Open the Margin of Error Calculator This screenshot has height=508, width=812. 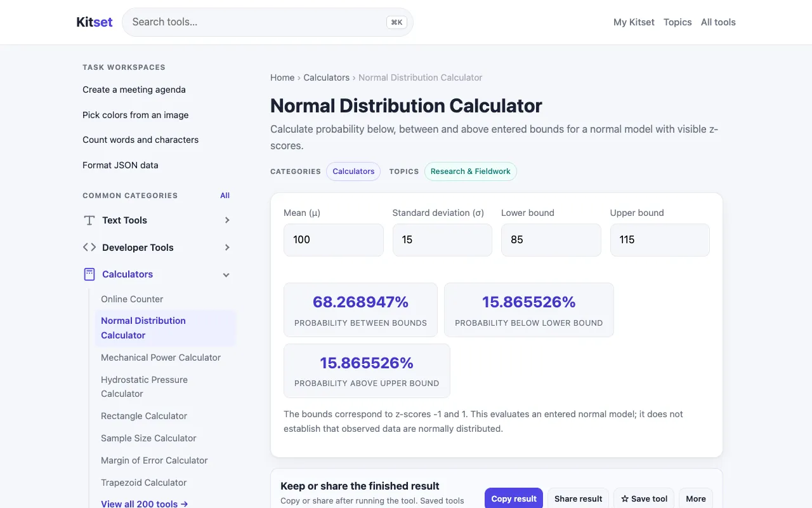coord(154,460)
